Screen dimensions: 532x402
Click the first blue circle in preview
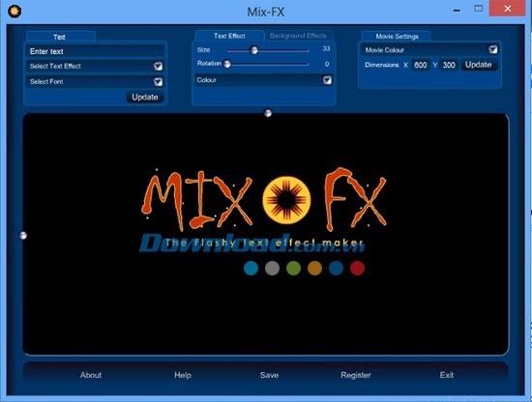click(251, 268)
